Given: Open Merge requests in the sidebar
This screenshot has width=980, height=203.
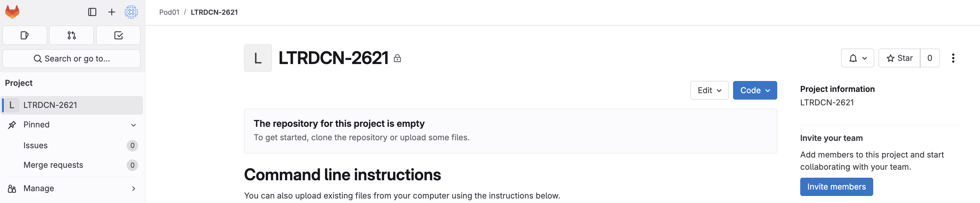Looking at the screenshot, I should coord(53,165).
